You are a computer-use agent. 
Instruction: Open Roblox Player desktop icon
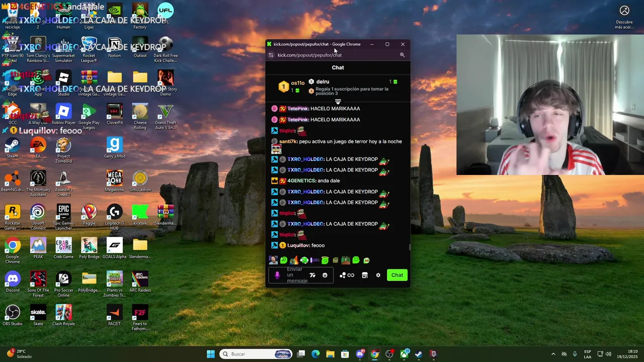63,115
